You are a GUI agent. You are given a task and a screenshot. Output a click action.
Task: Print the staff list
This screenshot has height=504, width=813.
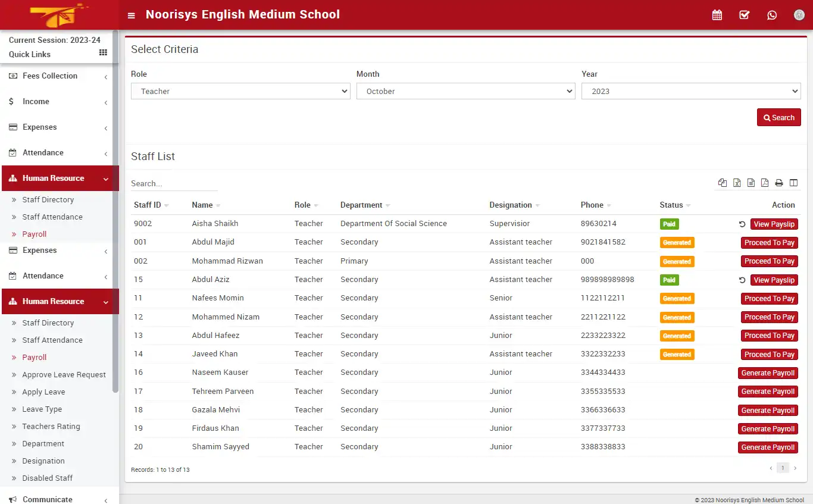pos(779,183)
